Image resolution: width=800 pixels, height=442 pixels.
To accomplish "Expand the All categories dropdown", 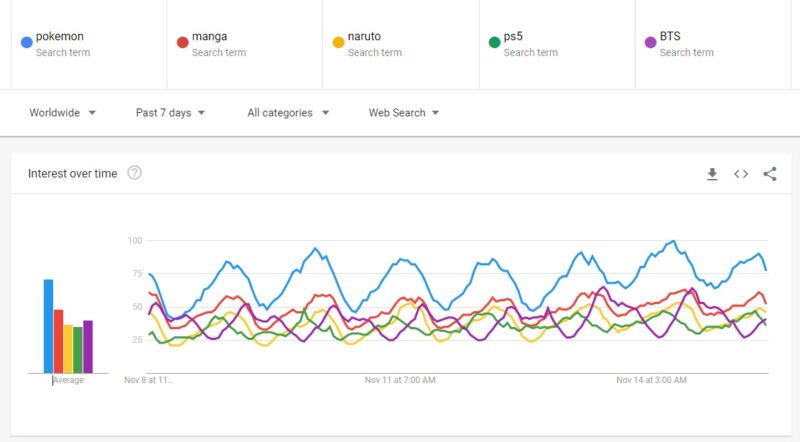I will click(x=288, y=113).
